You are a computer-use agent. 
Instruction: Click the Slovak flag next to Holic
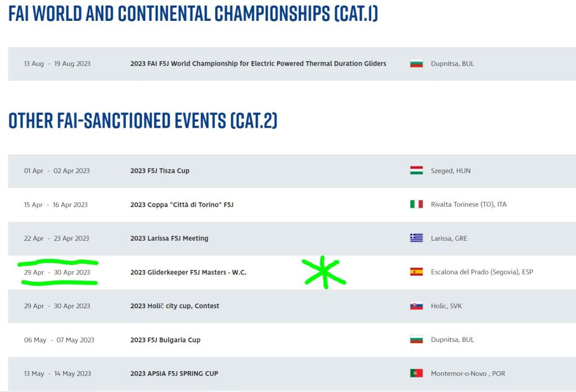tap(416, 306)
